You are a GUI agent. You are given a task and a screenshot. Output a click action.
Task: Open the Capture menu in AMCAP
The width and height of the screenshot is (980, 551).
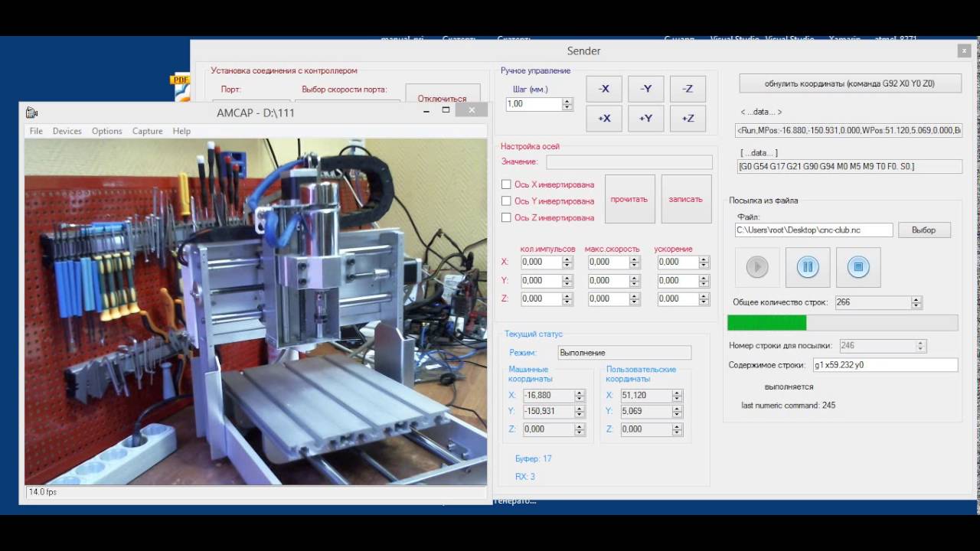click(148, 131)
